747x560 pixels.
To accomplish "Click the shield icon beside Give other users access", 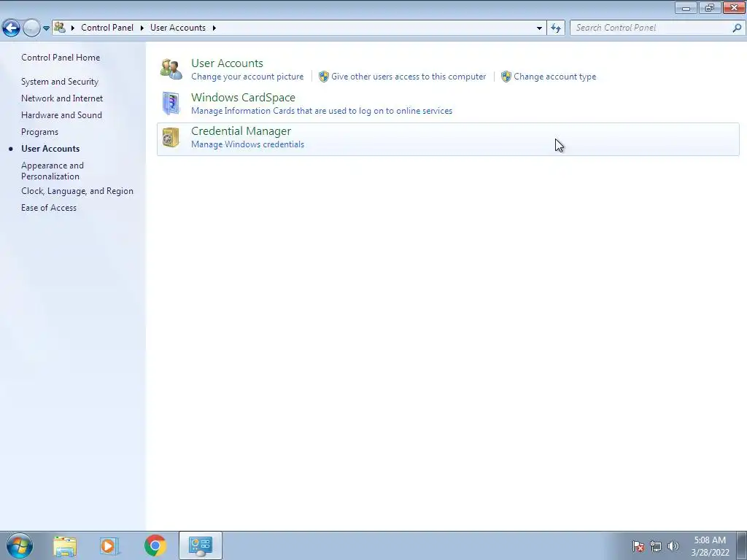I will pyautogui.click(x=323, y=77).
